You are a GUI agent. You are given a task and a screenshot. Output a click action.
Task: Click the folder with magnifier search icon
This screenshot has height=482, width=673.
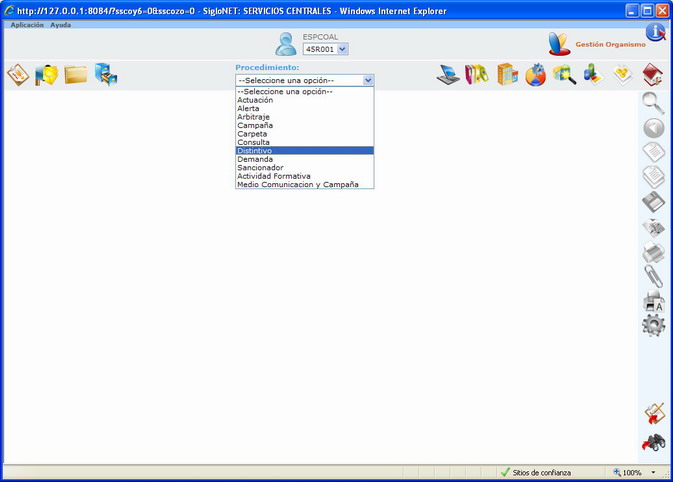(564, 75)
